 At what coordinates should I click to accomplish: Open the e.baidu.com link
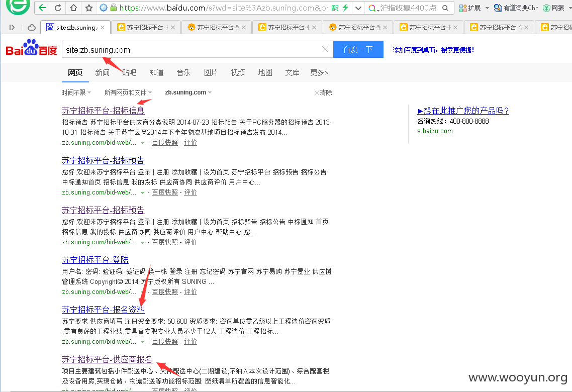[435, 131]
